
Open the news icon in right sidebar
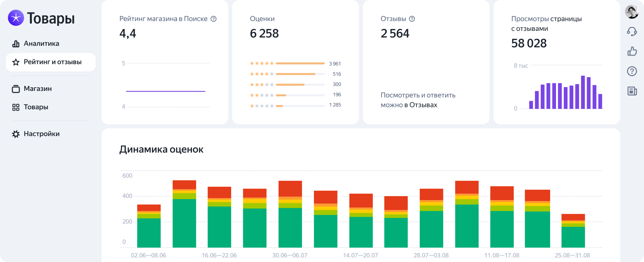coord(632,91)
